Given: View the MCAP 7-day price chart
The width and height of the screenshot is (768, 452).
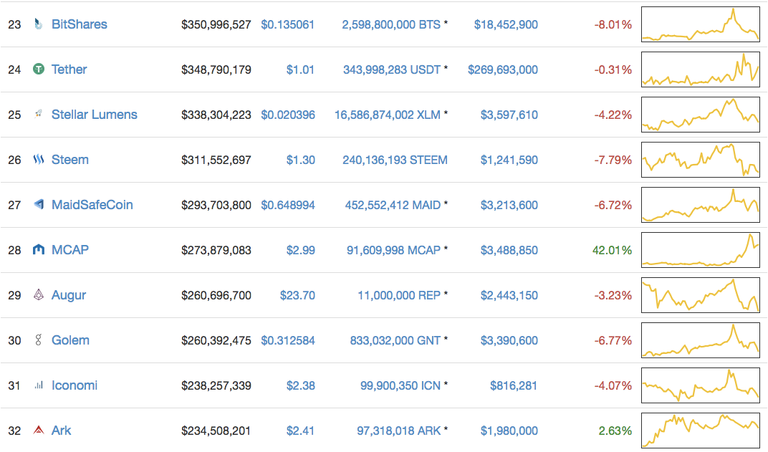Looking at the screenshot, I should (701, 250).
